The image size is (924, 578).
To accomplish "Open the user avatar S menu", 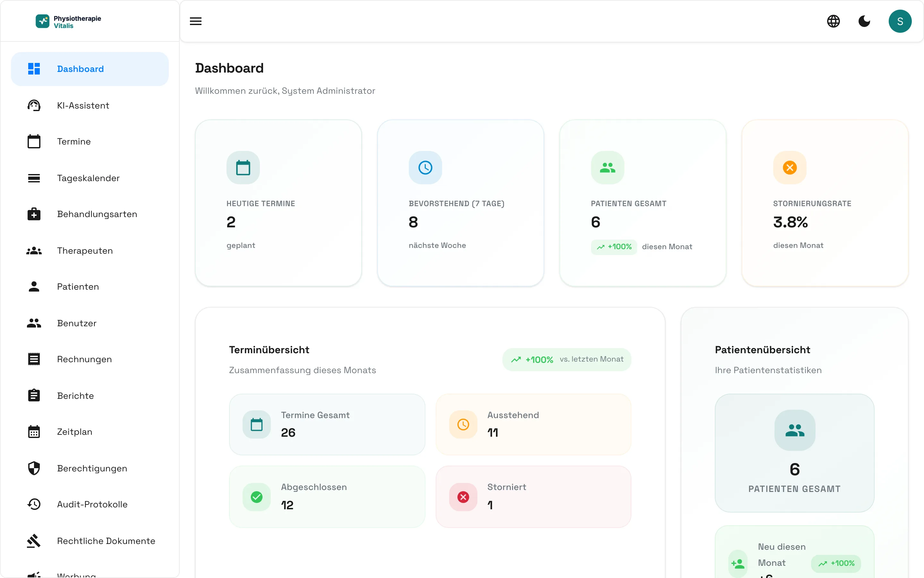I will pos(900,21).
